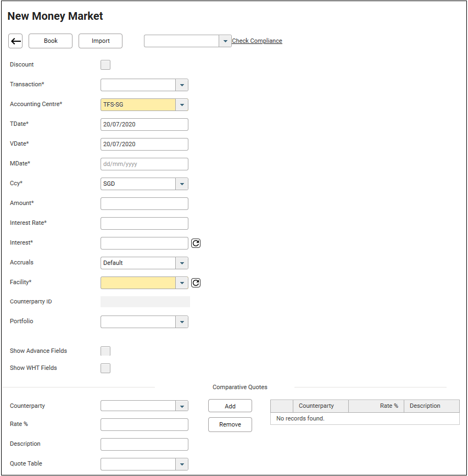This screenshot has height=476, width=468.
Task: Enable Show Advance Fields
Action: [x=105, y=351]
